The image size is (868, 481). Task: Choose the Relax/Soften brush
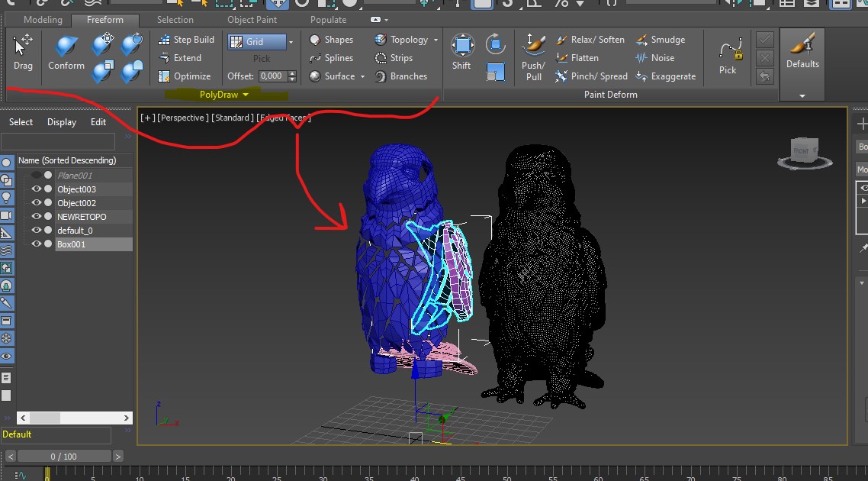tap(590, 40)
